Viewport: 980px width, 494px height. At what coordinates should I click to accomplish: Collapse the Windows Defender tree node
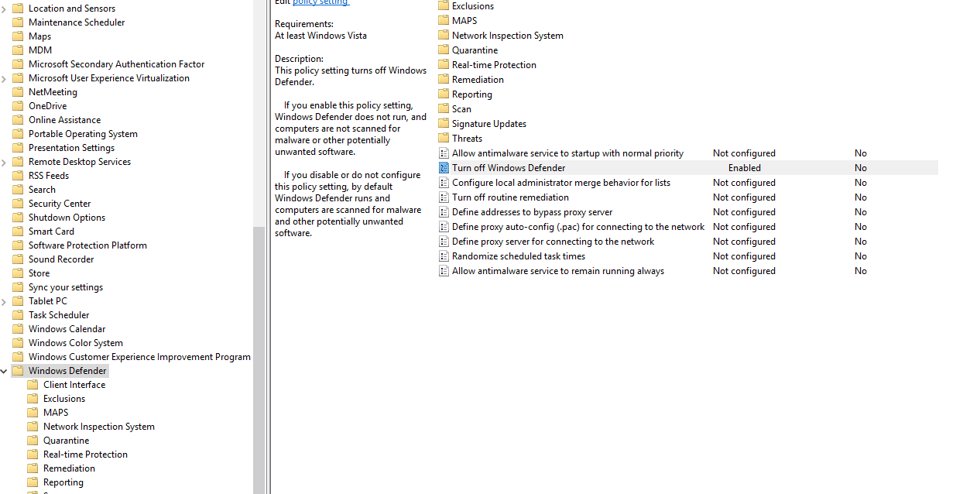coord(4,371)
